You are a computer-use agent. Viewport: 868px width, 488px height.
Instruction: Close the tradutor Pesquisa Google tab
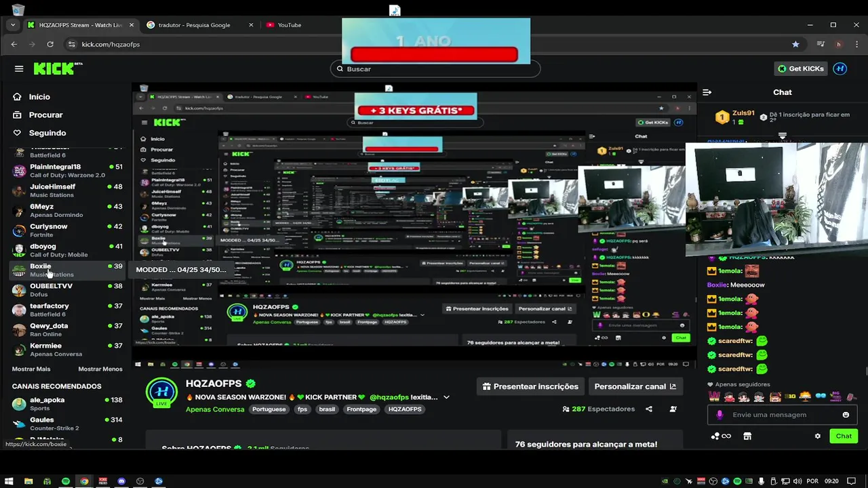251,25
